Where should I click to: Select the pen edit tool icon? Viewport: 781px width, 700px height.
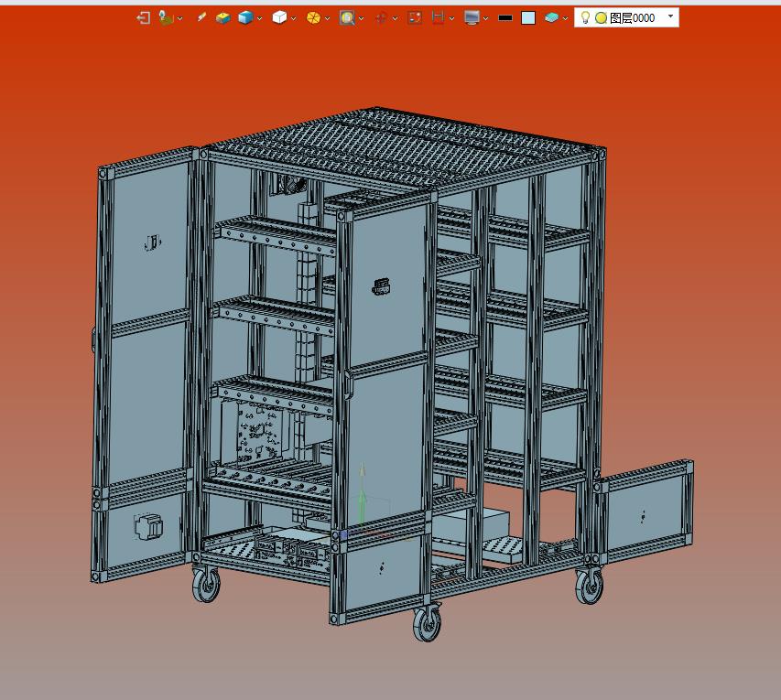(x=202, y=17)
